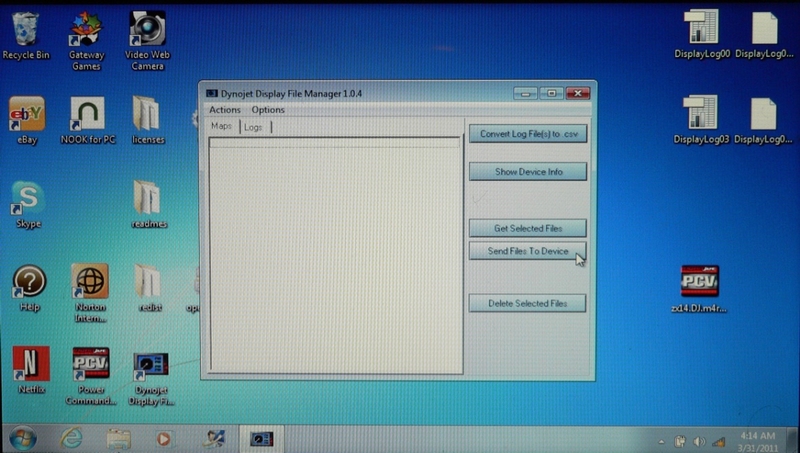Click the eBay desktop shortcut
The height and width of the screenshot is (453, 800).
(x=27, y=114)
